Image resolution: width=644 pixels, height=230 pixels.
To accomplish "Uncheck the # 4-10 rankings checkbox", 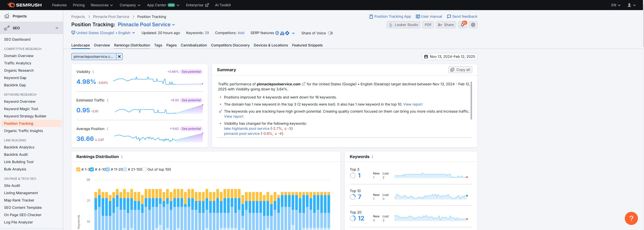I will click(x=92, y=169).
